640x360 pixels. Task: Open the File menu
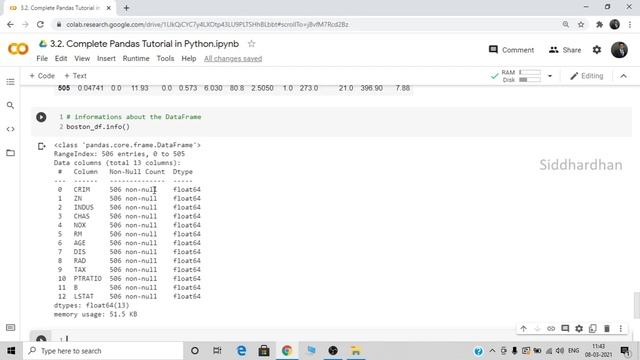(42, 58)
